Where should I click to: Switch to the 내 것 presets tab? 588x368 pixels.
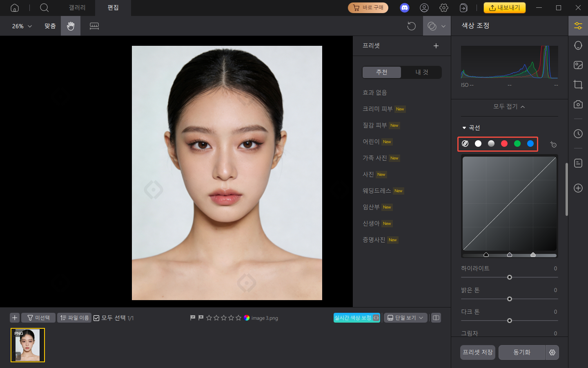(x=421, y=72)
